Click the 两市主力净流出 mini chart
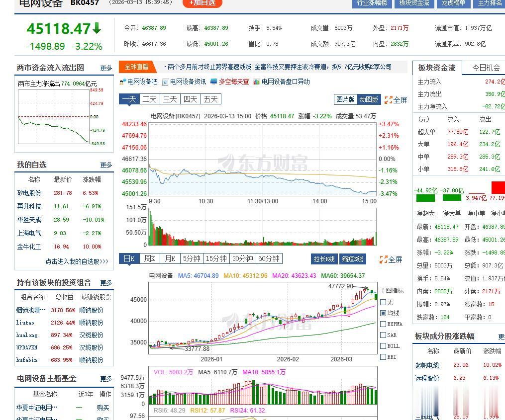Screen dimensions: 505x420 pos(54,116)
